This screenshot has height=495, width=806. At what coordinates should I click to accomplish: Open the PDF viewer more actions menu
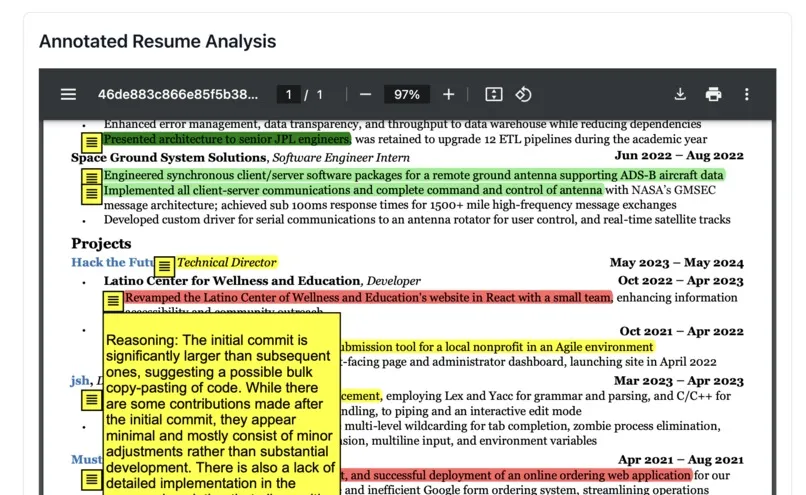point(746,95)
